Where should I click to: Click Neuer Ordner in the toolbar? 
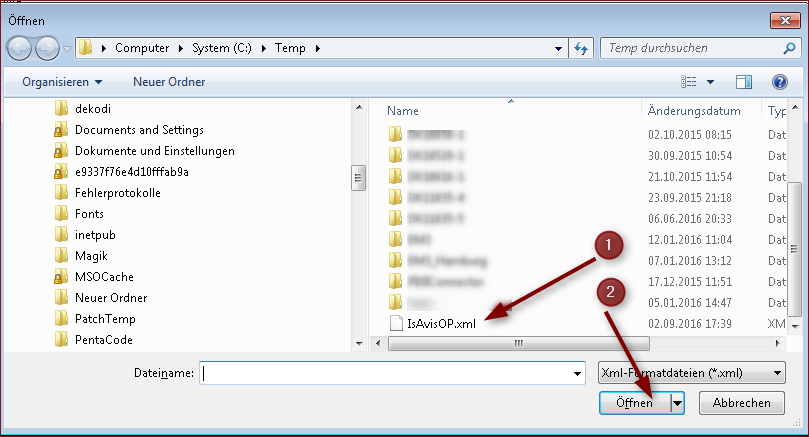pyautogui.click(x=169, y=82)
